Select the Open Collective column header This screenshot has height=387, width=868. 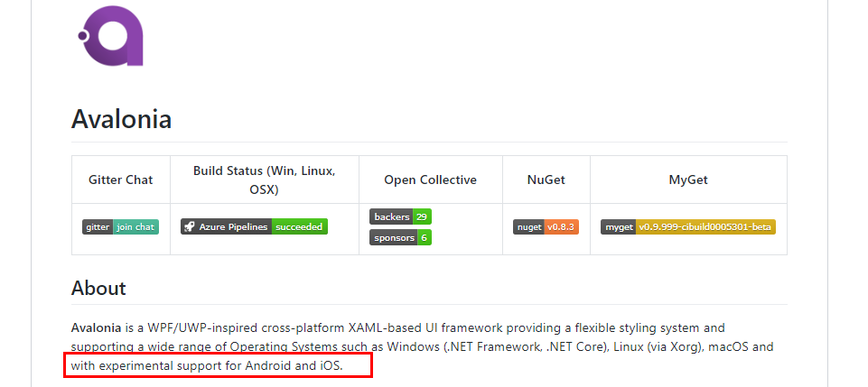point(430,180)
